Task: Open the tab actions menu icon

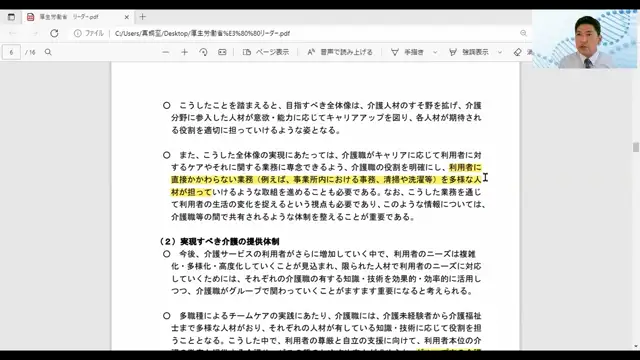Action: 11,17
